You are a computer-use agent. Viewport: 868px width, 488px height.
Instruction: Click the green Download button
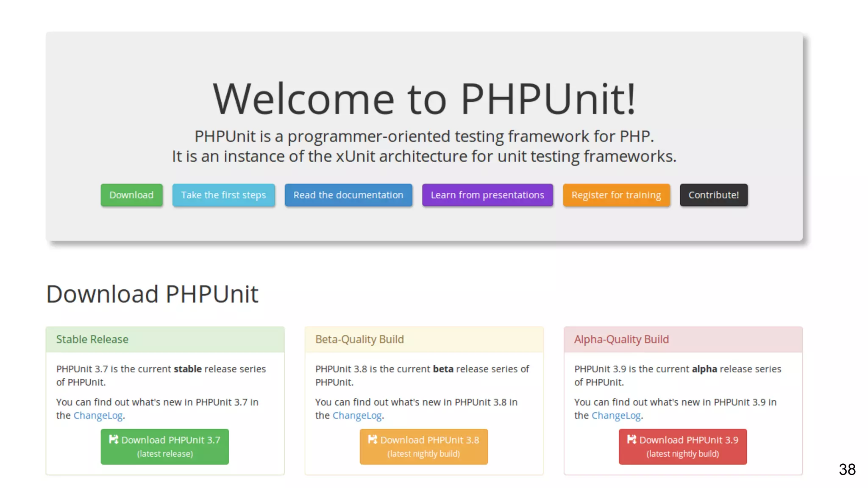point(131,195)
